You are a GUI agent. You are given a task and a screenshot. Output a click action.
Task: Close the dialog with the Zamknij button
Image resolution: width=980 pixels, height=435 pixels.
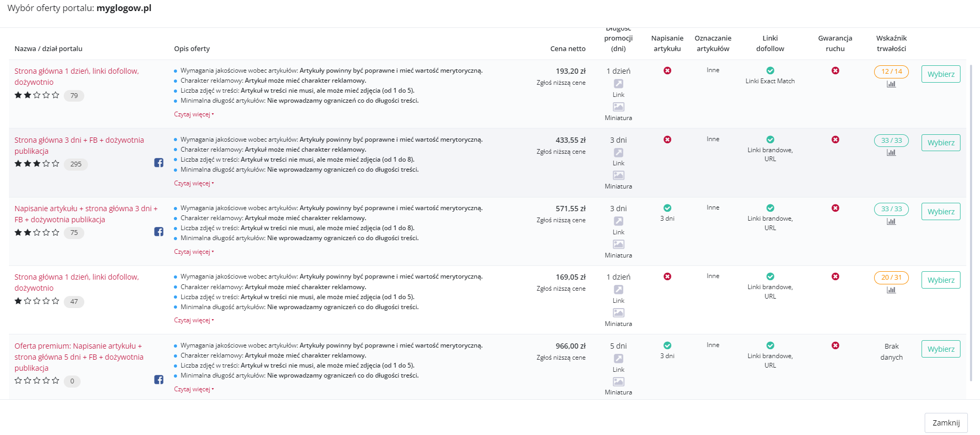pyautogui.click(x=946, y=423)
